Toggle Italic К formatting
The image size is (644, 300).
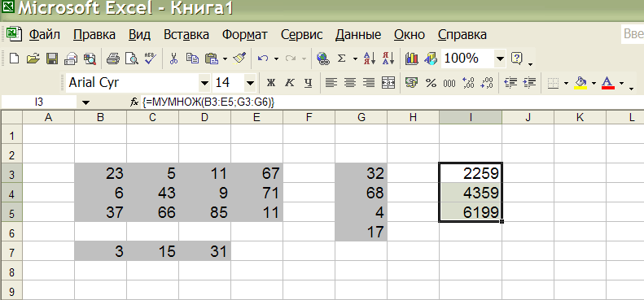[x=290, y=82]
